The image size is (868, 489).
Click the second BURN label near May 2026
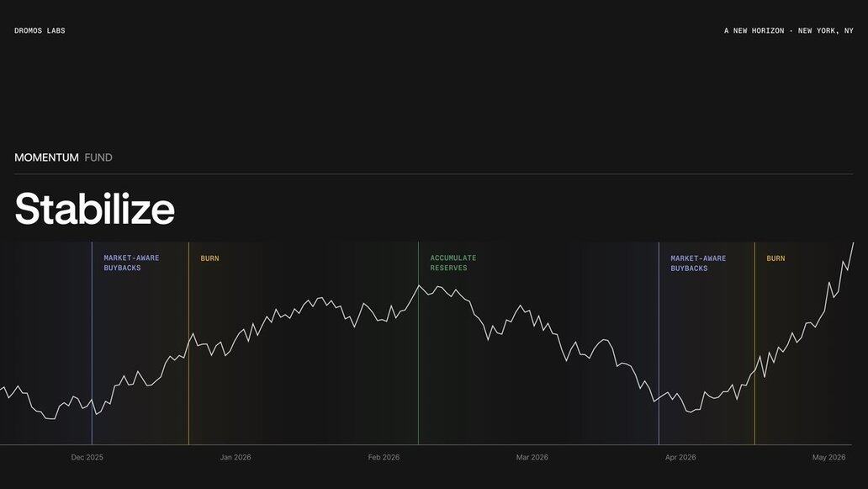[x=775, y=258]
